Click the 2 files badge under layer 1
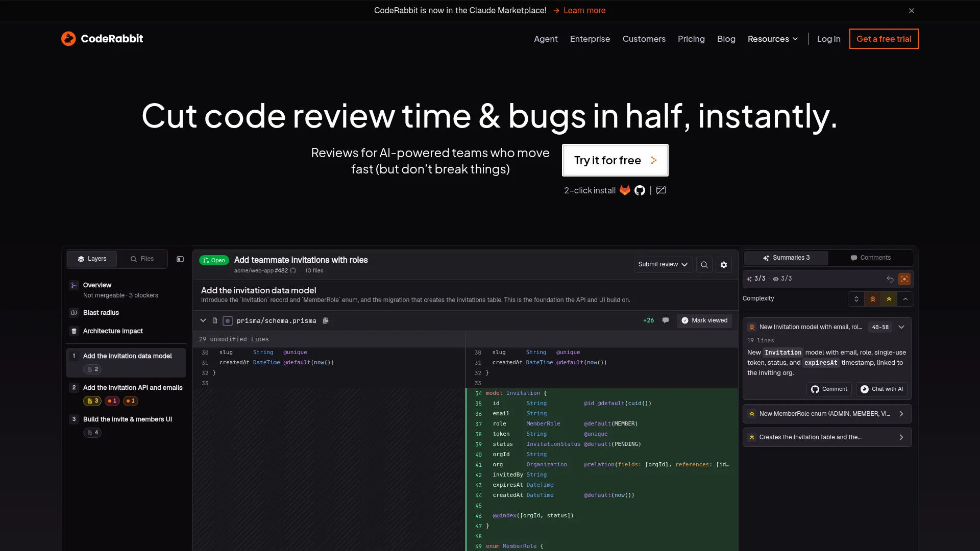 [x=92, y=369]
